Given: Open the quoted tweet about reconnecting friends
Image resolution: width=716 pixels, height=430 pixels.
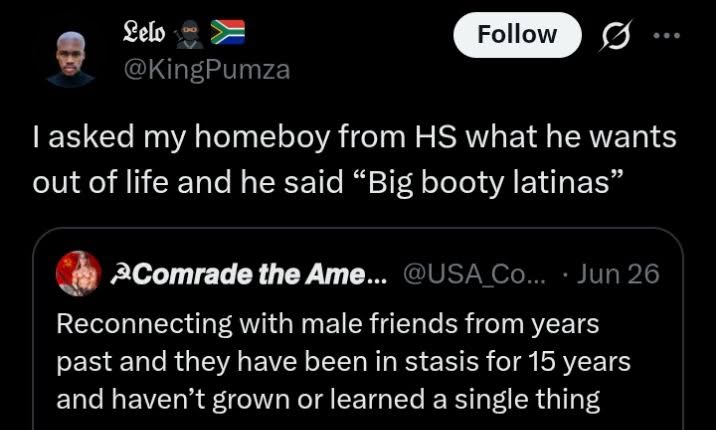Looking at the screenshot, I should pos(358,329).
